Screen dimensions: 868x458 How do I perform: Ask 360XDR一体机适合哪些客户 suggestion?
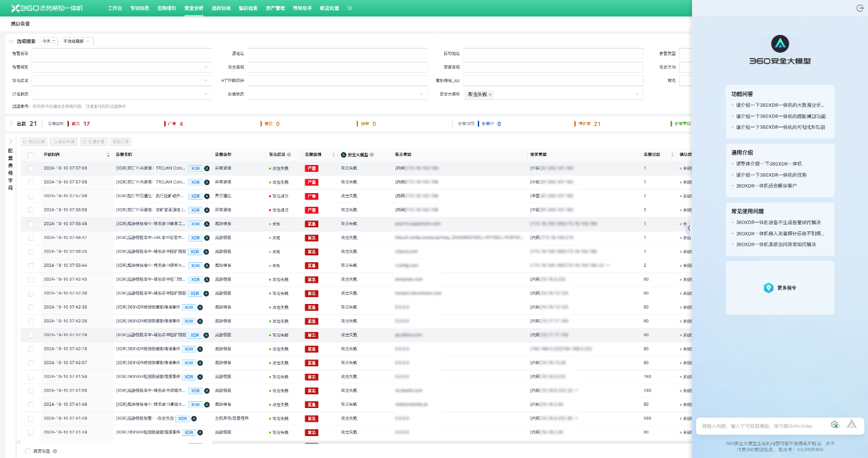tap(767, 186)
